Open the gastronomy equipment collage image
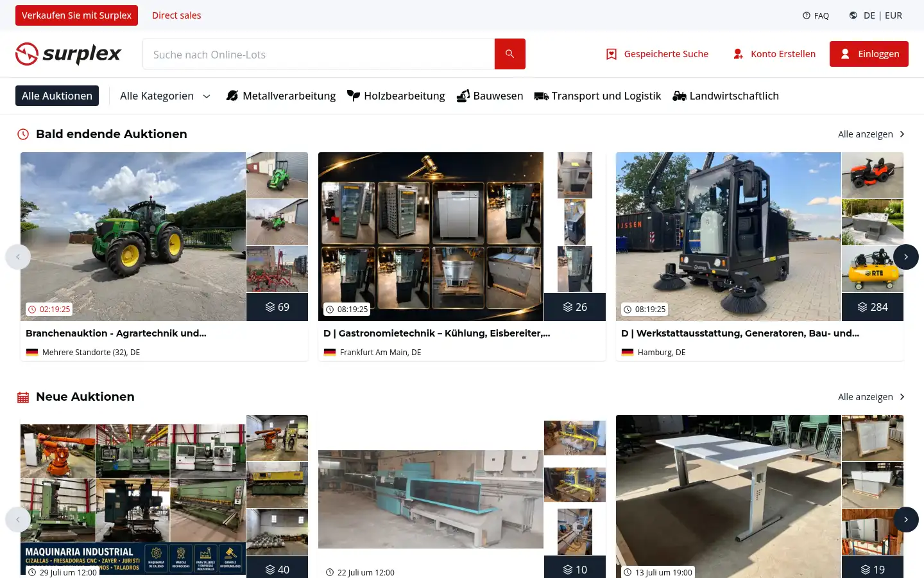924x578 pixels. (431, 236)
